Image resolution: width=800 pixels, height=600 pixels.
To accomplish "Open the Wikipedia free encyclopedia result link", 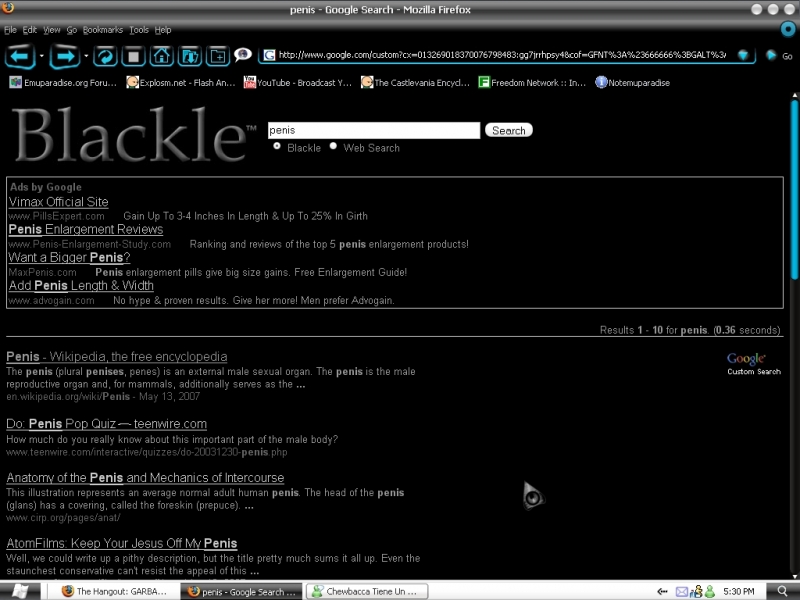I will click(117, 357).
